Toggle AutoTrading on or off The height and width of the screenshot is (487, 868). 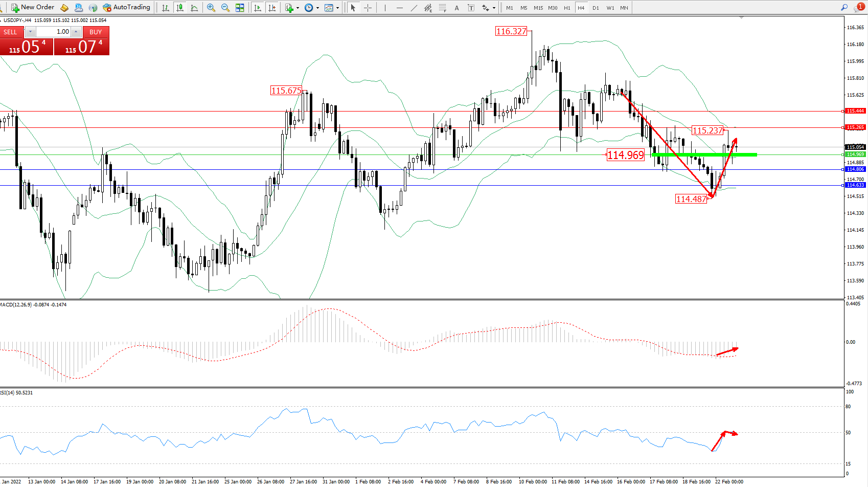pyautogui.click(x=126, y=7)
